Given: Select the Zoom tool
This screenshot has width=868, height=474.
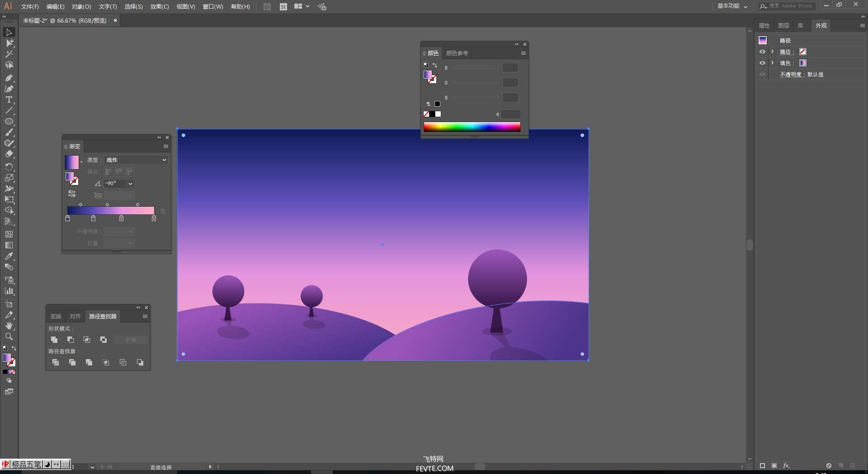Looking at the screenshot, I should pos(9,337).
